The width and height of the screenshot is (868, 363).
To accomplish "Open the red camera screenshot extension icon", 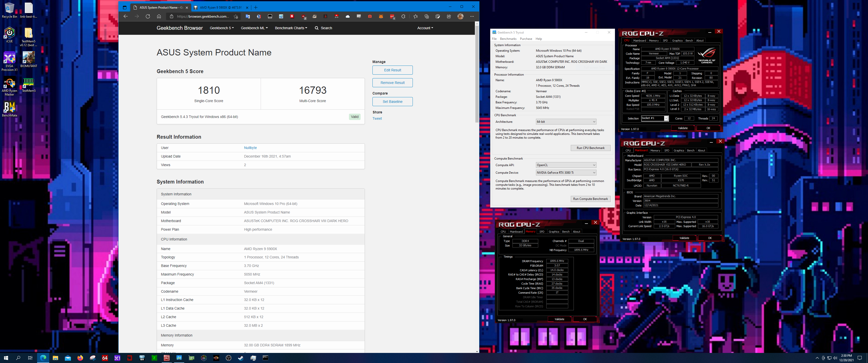I will click(x=370, y=16).
